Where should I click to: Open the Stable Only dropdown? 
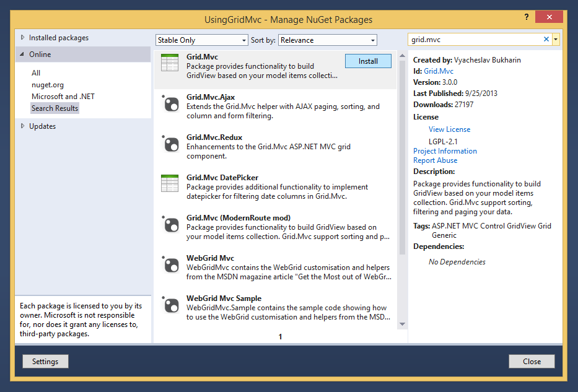coord(201,40)
